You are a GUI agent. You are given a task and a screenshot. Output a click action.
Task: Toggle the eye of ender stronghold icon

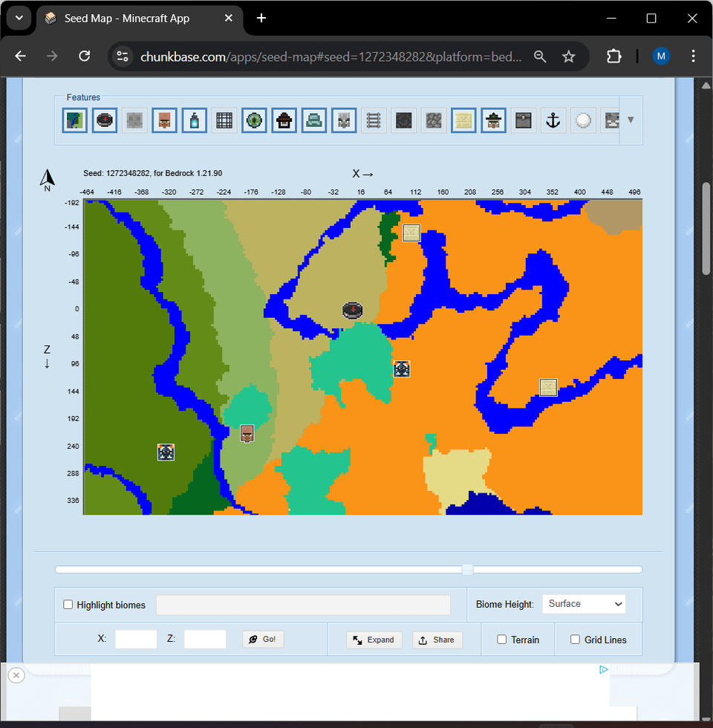[254, 120]
